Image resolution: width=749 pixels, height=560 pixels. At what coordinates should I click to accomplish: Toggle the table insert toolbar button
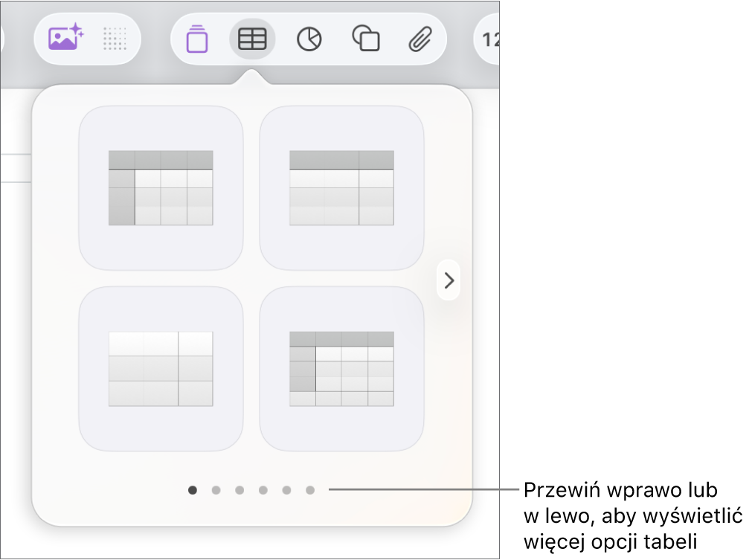252,39
